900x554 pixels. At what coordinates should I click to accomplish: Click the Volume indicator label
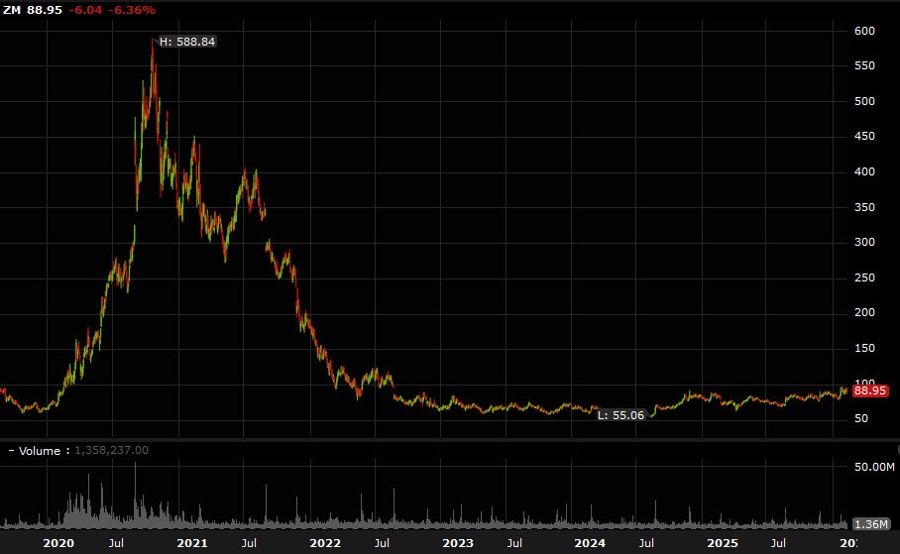click(40, 450)
